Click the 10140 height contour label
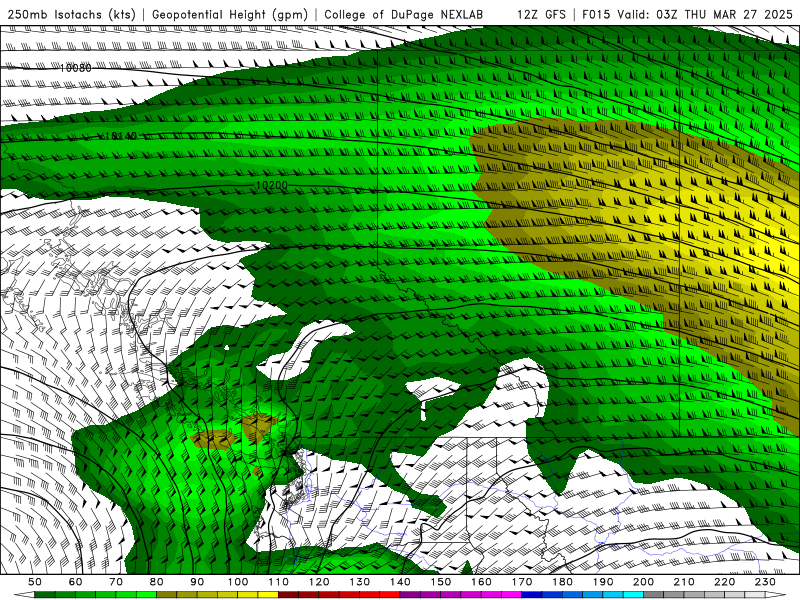Image resolution: width=800 pixels, height=600 pixels. pos(121,136)
